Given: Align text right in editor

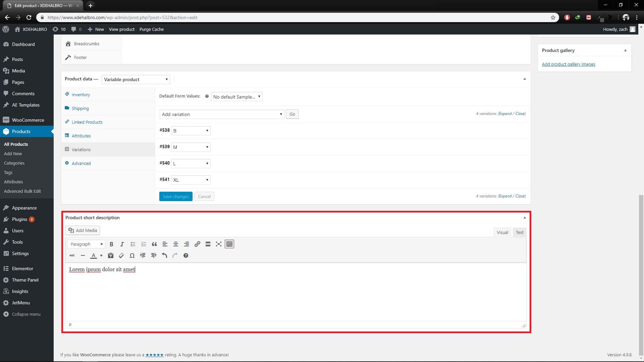Looking at the screenshot, I should point(186,244).
